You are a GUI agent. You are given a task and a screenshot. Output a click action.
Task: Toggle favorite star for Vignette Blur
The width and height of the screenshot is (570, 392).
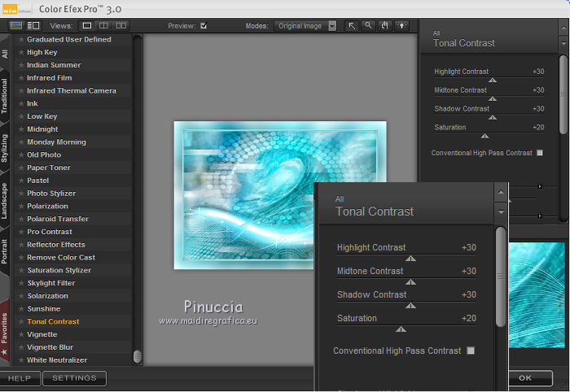[21, 347]
